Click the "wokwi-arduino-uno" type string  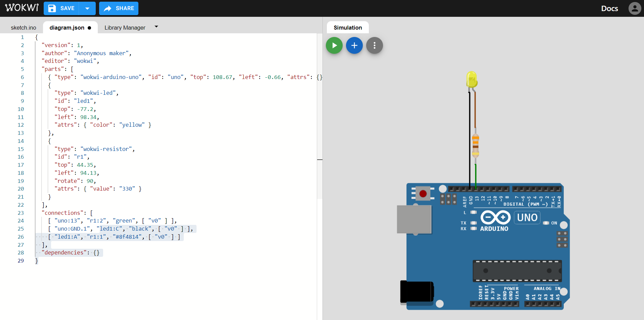[111, 77]
